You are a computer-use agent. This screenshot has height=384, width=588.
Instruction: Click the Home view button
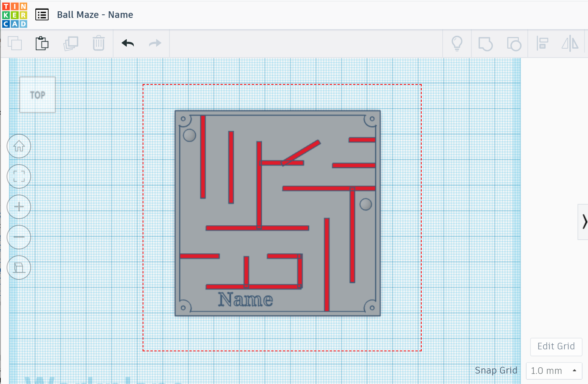[x=19, y=146]
